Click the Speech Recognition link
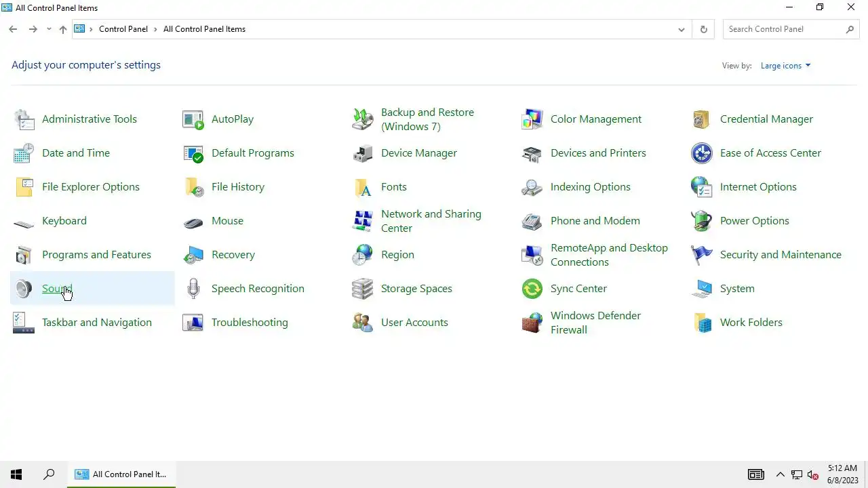868x488 pixels. pos(258,289)
